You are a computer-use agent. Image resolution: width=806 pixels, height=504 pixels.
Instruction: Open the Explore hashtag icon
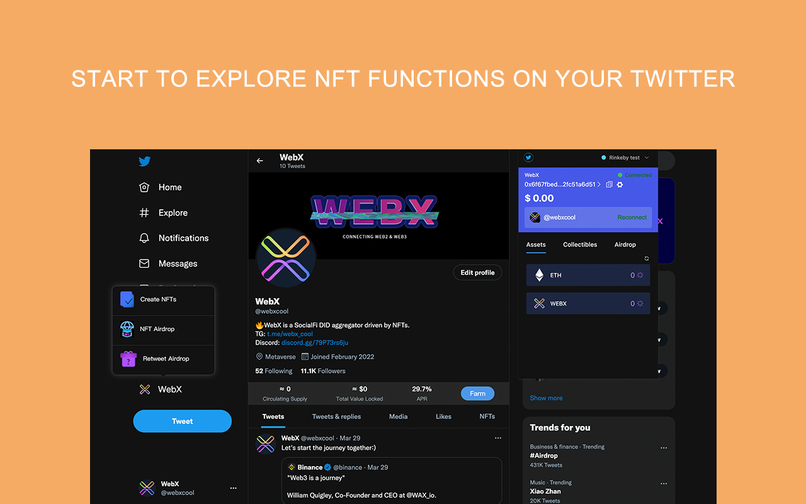pyautogui.click(x=144, y=212)
